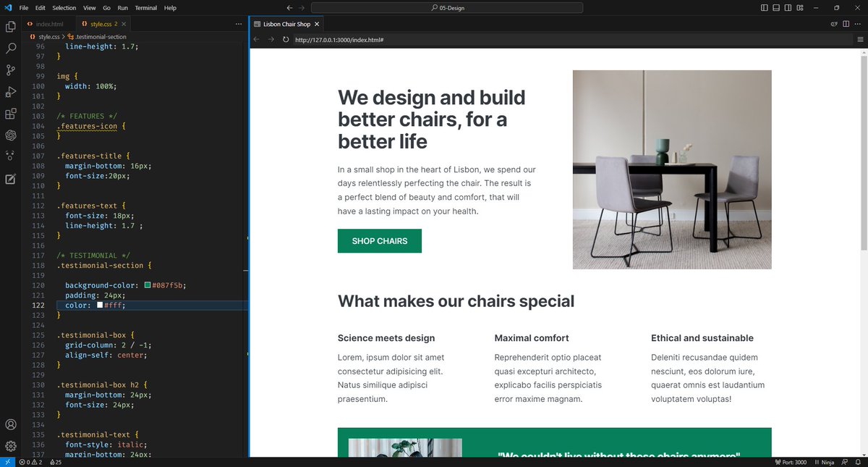The height and width of the screenshot is (467, 868).
Task: Open the Accounts menu in the activity bar
Action: 11,425
